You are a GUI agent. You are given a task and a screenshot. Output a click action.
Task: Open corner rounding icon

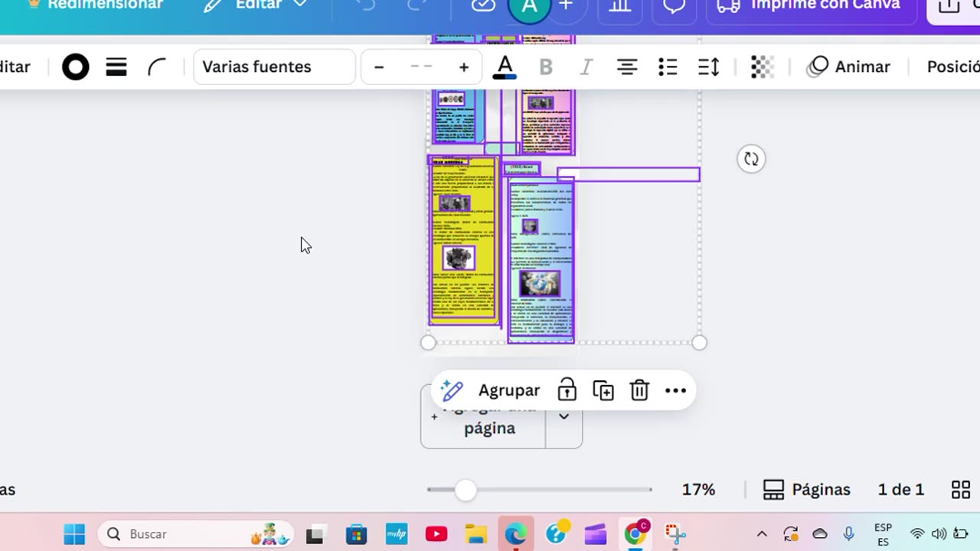(x=157, y=67)
